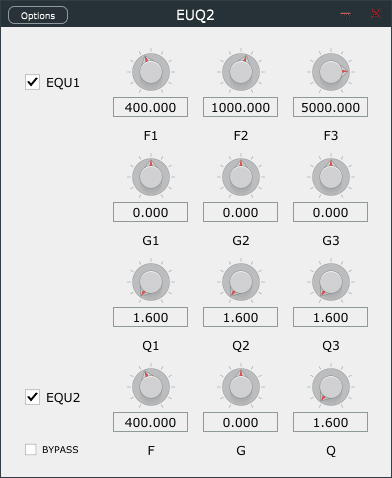Select the Q1 value field
The image size is (392, 478).
pyautogui.click(x=150, y=317)
